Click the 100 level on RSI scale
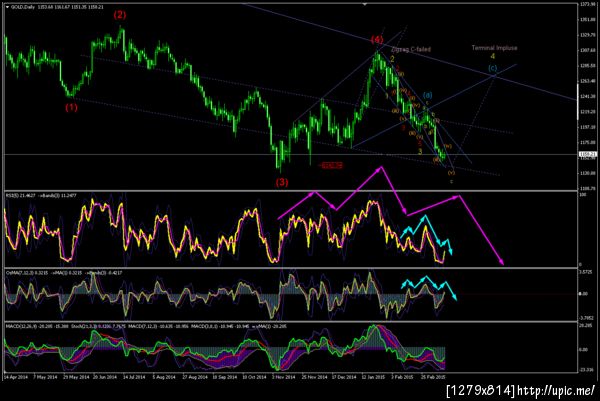 click(x=584, y=195)
